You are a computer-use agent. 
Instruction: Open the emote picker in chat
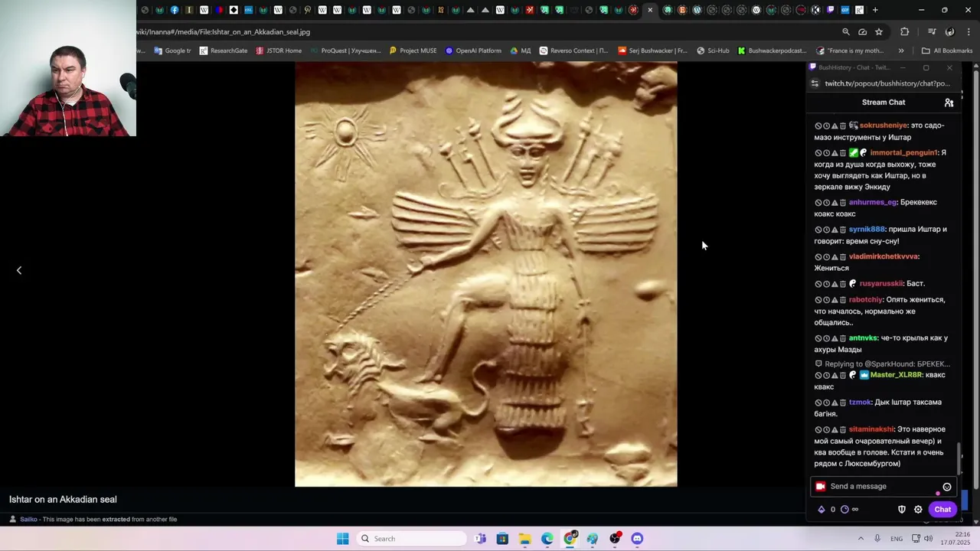coord(947,487)
